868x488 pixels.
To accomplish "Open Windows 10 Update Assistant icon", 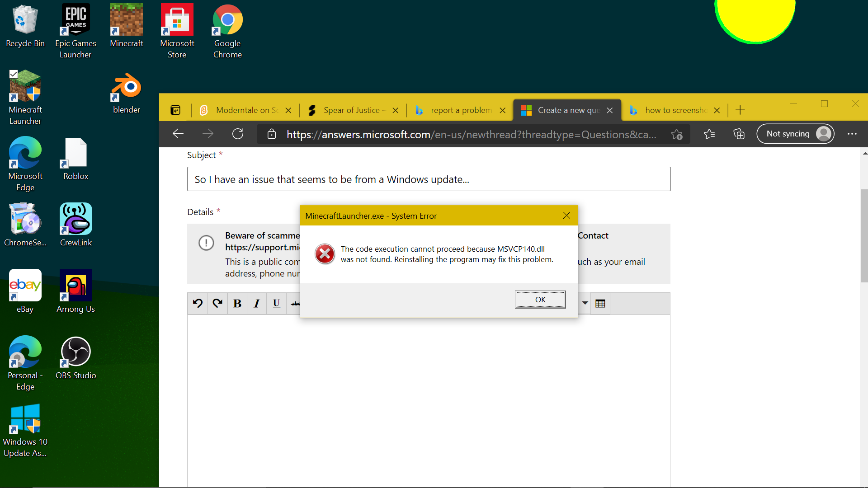I will 25,430.
